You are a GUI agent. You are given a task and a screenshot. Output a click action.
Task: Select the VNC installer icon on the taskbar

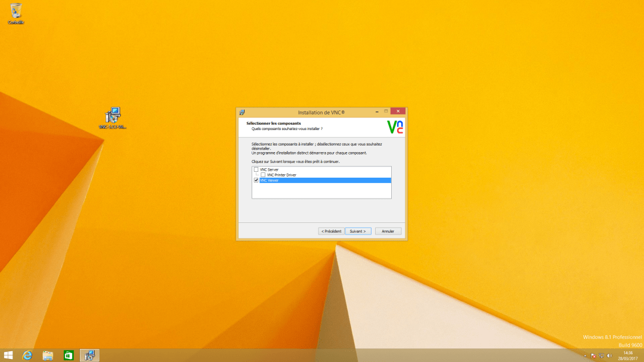pos(89,355)
